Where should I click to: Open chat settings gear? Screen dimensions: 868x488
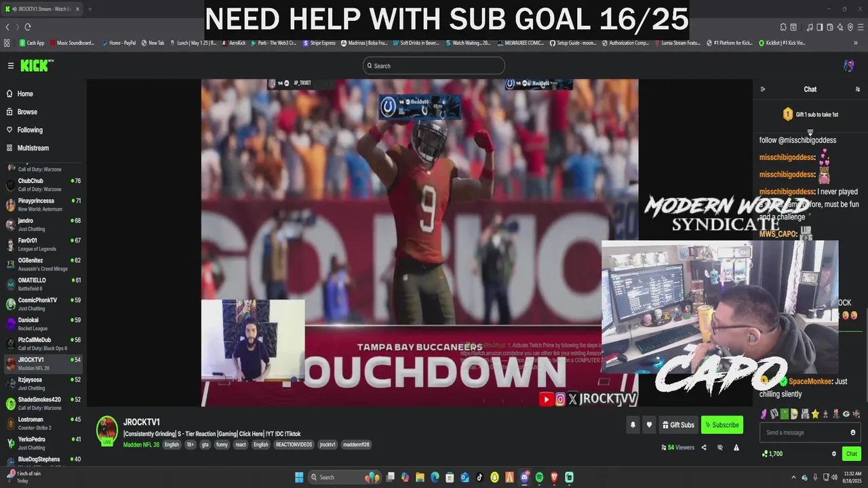(834, 454)
